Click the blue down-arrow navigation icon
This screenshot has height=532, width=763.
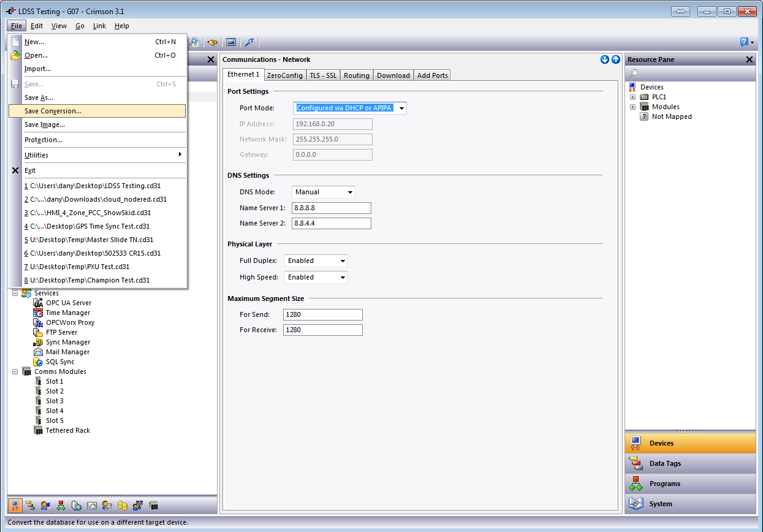[605, 59]
